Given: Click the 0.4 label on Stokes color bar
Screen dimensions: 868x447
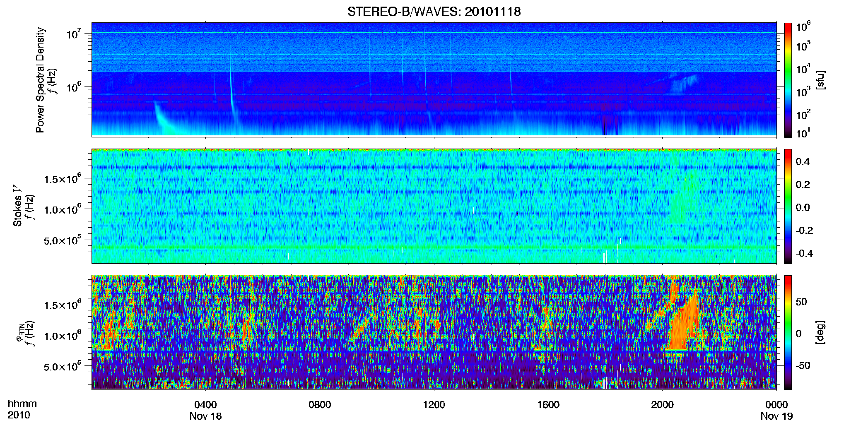Looking at the screenshot, I should [x=803, y=162].
